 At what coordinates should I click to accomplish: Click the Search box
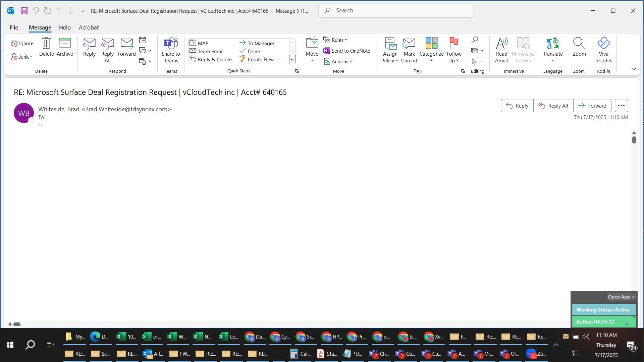tap(395, 11)
